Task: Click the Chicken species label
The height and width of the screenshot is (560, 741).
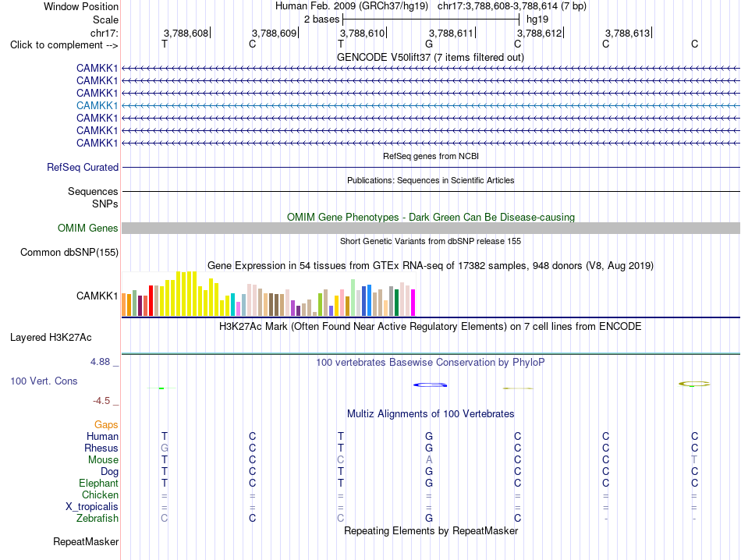Action: pos(100,494)
